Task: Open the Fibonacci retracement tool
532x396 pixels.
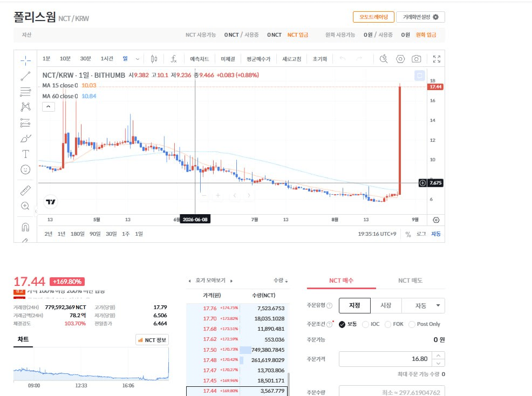Action: 25,92
